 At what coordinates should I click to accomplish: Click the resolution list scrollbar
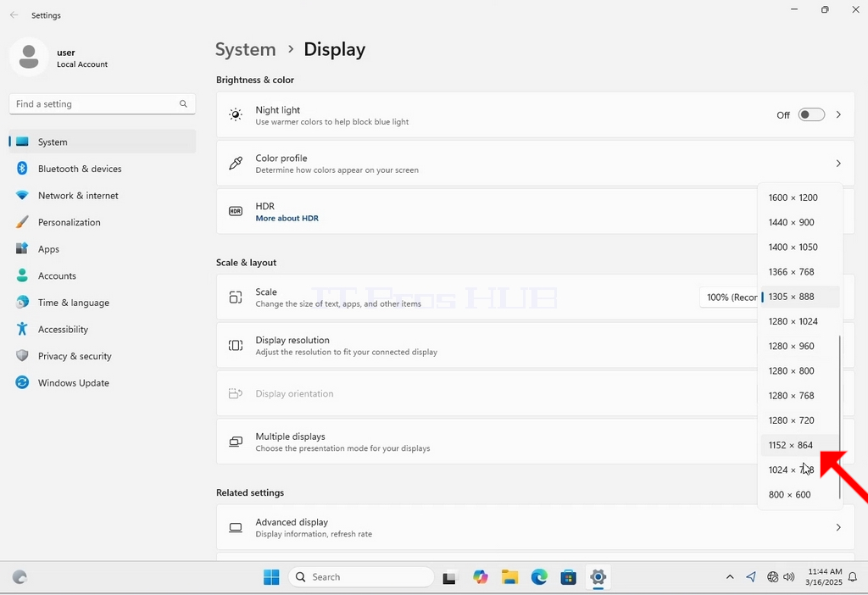840,417
